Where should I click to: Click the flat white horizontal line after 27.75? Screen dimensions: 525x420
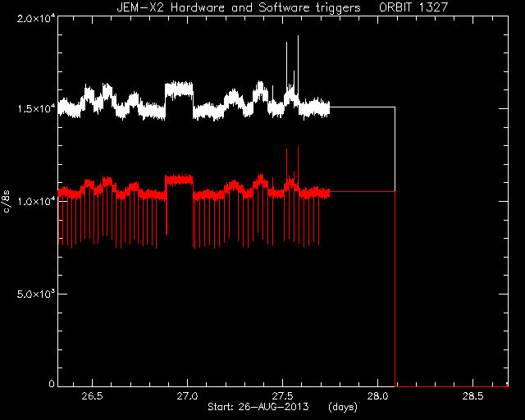[x=363, y=107]
